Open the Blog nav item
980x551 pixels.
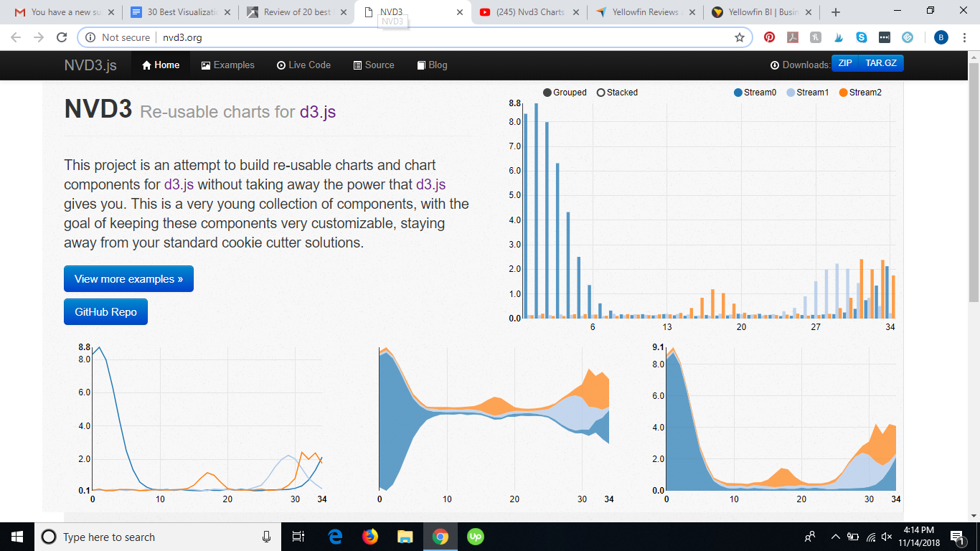click(x=432, y=65)
